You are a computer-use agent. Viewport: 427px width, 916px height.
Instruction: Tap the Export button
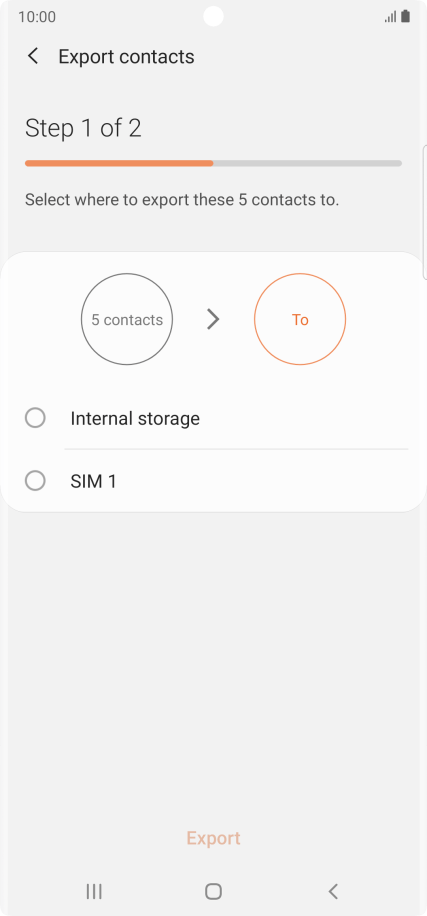[x=213, y=838]
